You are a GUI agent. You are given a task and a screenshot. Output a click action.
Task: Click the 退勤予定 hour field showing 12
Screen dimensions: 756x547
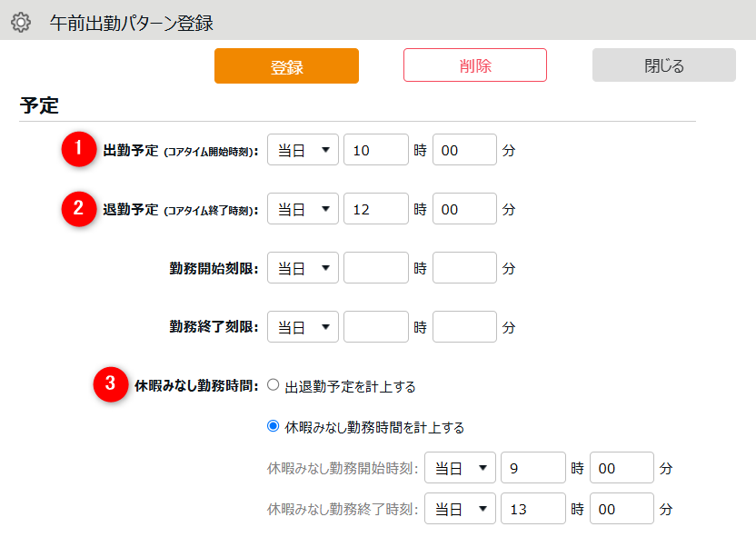pyautogui.click(x=375, y=209)
